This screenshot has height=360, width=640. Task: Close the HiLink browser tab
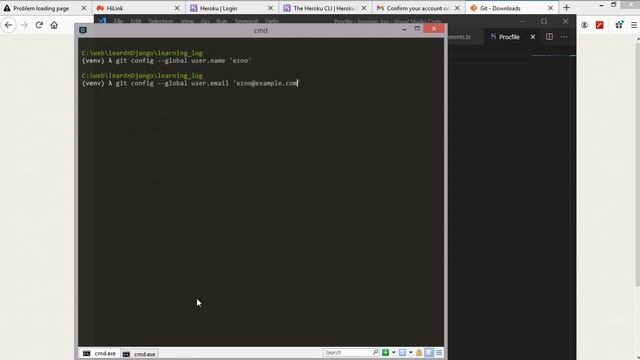[177, 8]
